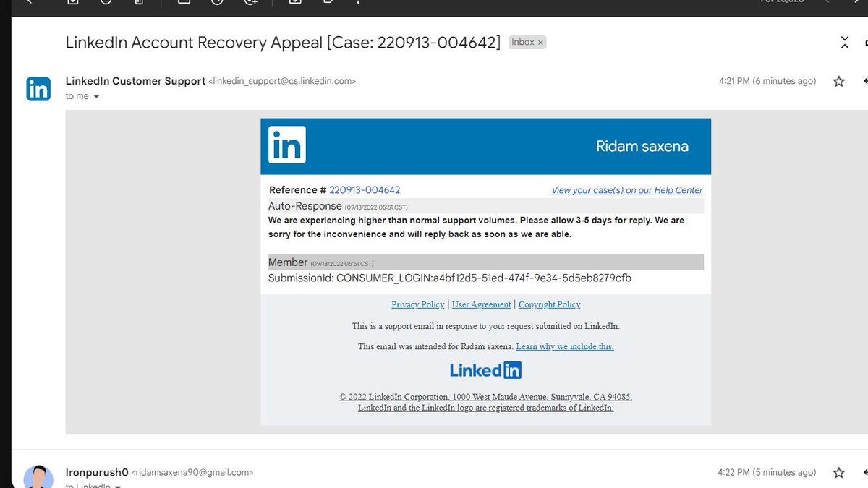Click the white LinkedIn logo in the blue banner
This screenshot has width=868, height=488.
point(287,145)
